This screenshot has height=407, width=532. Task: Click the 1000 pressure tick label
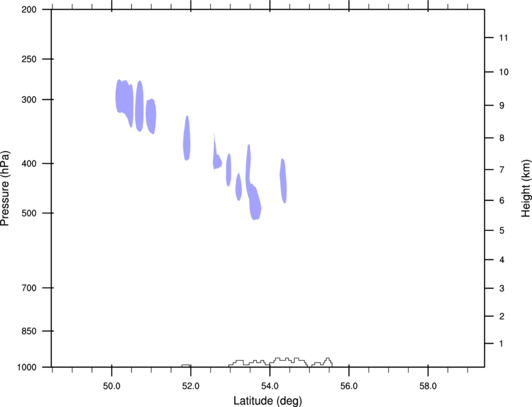(x=27, y=368)
